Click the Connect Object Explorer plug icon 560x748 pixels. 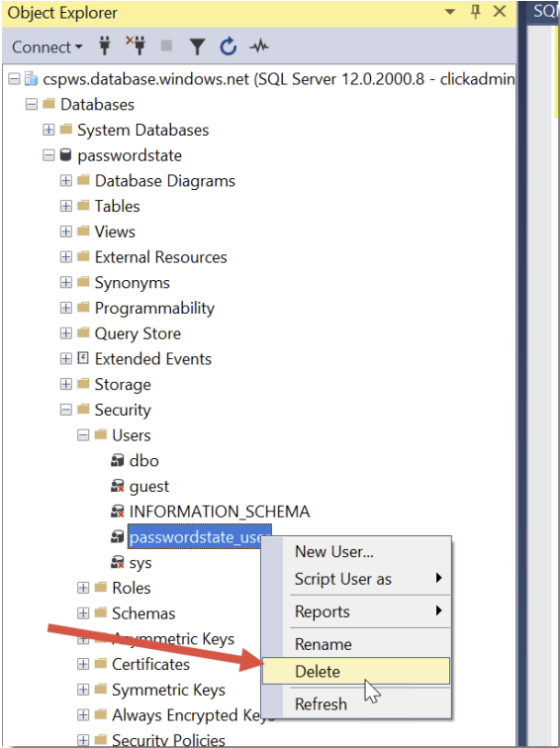click(x=105, y=46)
